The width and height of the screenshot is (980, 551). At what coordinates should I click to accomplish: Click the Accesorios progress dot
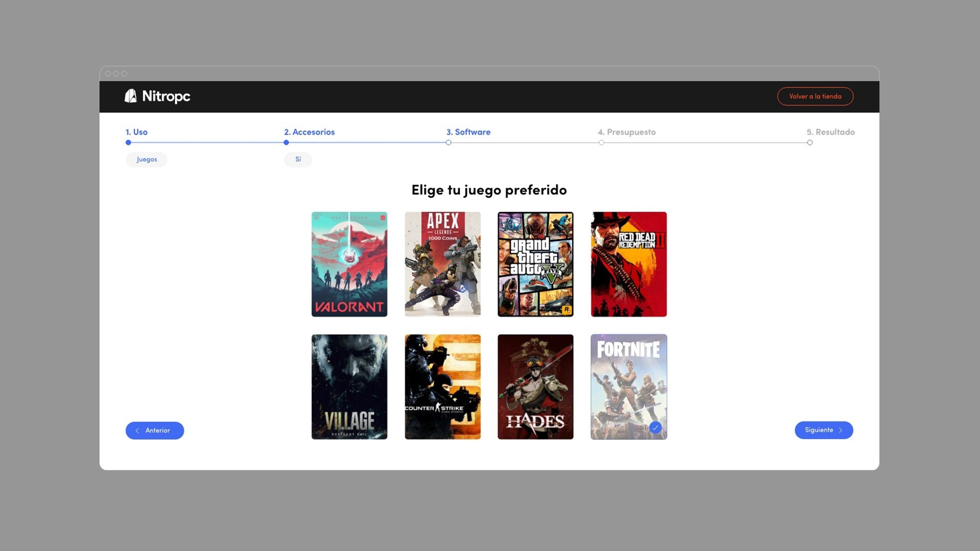286,143
